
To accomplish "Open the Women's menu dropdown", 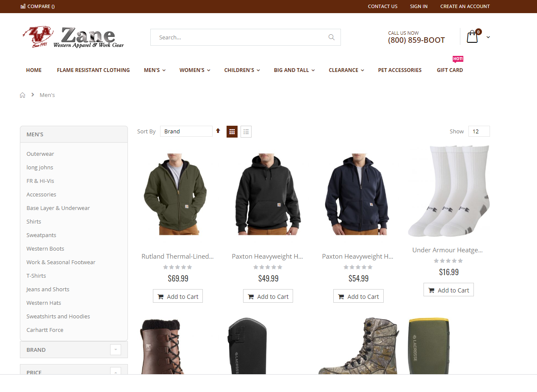I will click(195, 70).
